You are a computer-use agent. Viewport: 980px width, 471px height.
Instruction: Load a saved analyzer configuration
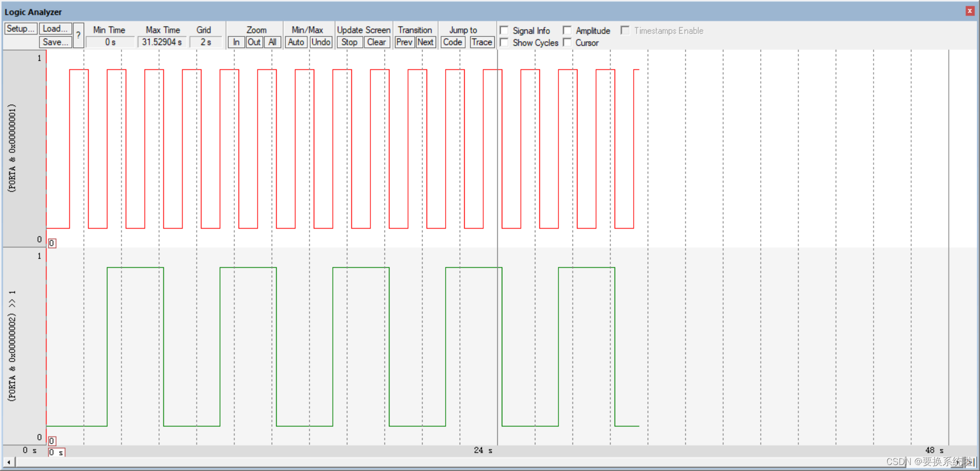[x=55, y=28]
